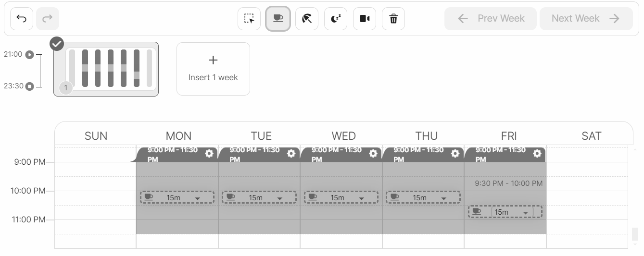The image size is (644, 256).
Task: Go to Next Week
Action: (585, 19)
